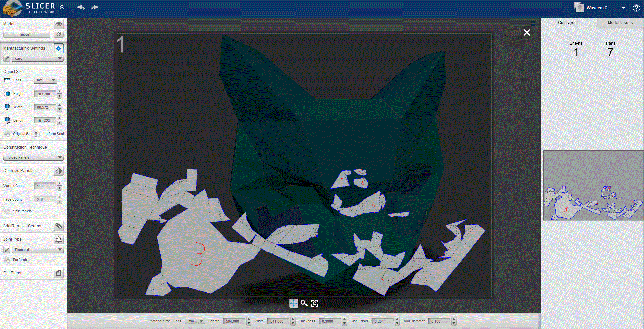Open Manufacturing Settings gear icon
This screenshot has height=329, width=644.
pyautogui.click(x=59, y=48)
